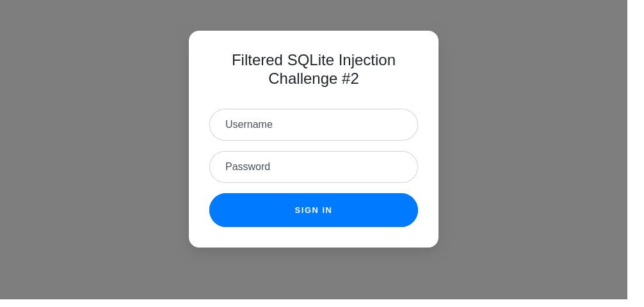Click the "SIGN IN" label text
The width and height of the screenshot is (644, 307).
coord(313,210)
